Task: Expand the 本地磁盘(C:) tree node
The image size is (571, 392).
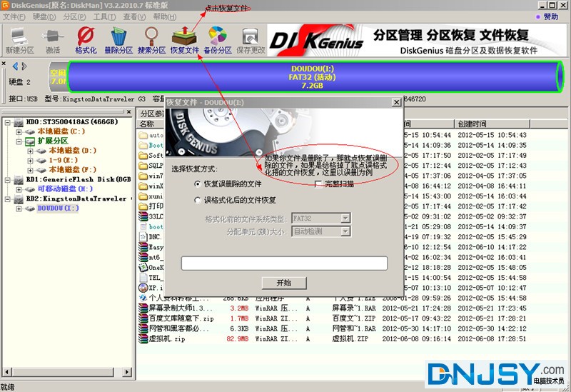Action: 19,132
